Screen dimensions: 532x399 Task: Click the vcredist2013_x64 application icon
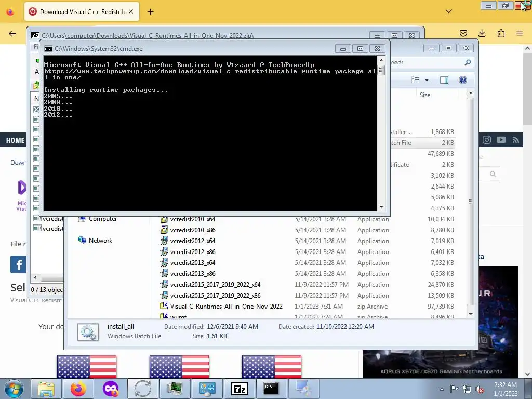[164, 262]
